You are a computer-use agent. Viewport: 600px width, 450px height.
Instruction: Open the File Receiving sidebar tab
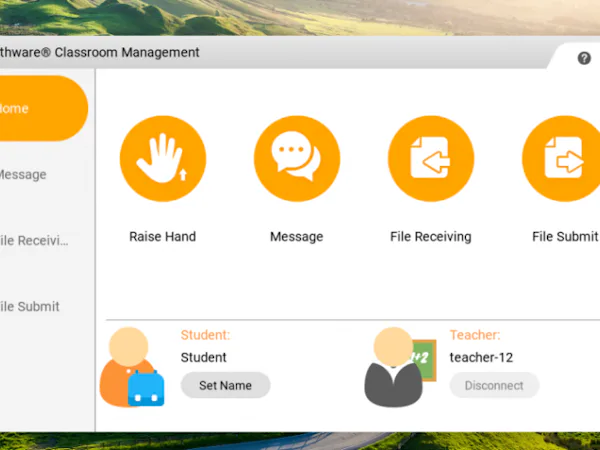click(34, 241)
